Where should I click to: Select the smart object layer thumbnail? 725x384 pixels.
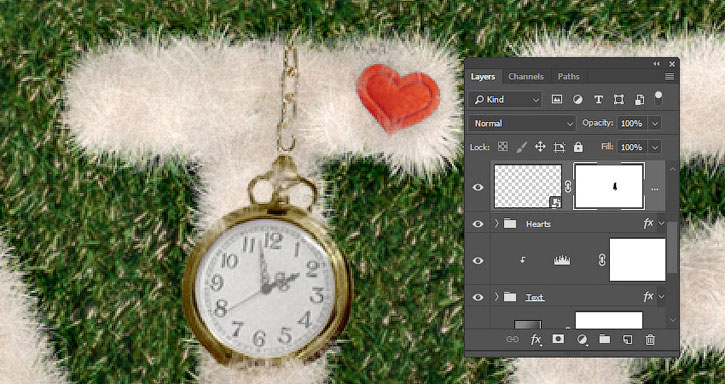[x=528, y=186]
